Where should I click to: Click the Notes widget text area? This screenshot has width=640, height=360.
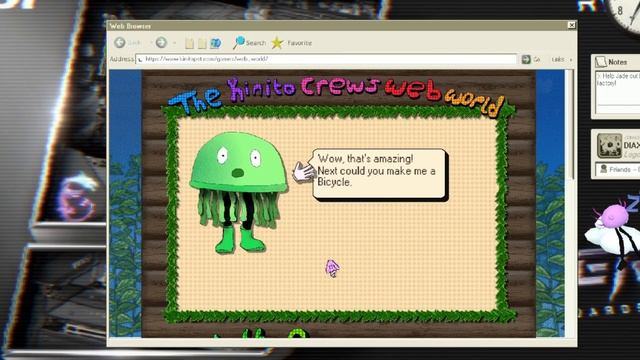[x=617, y=92]
